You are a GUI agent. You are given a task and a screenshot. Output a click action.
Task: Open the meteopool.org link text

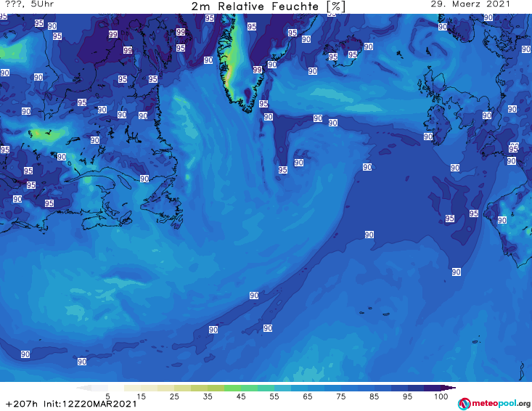point(501,404)
